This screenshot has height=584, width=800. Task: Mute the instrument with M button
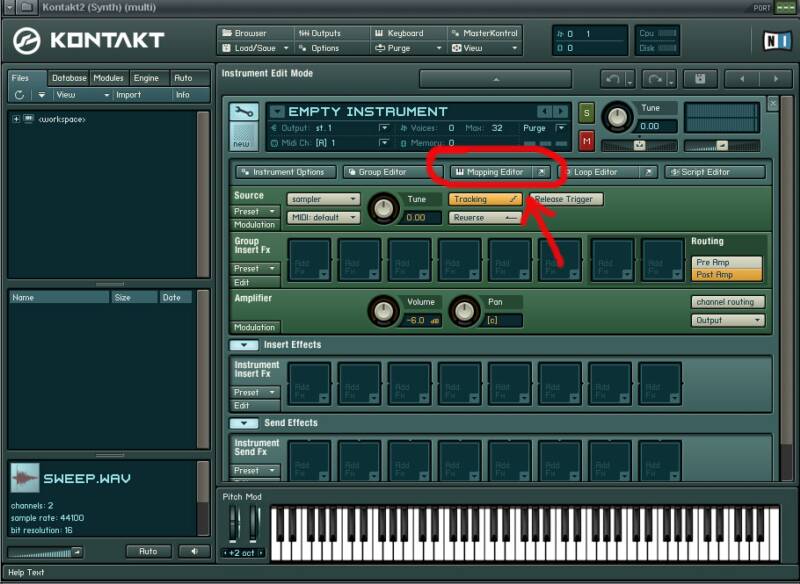tap(586, 141)
